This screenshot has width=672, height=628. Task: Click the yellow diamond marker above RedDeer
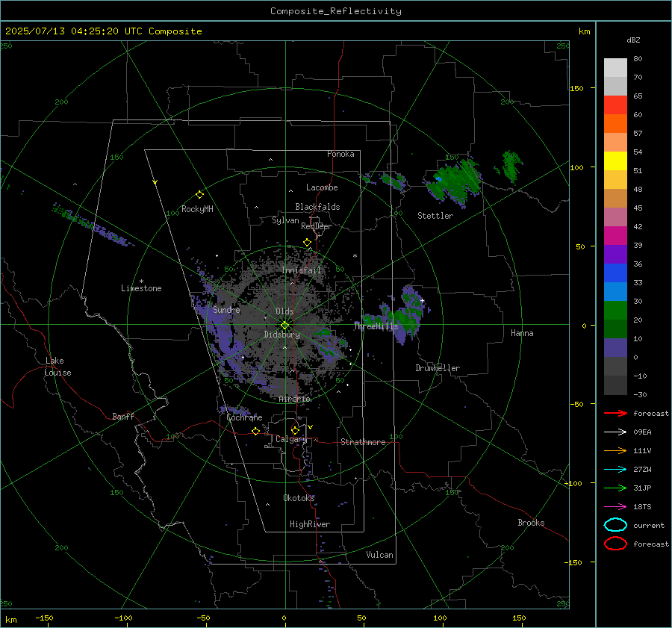(x=308, y=243)
